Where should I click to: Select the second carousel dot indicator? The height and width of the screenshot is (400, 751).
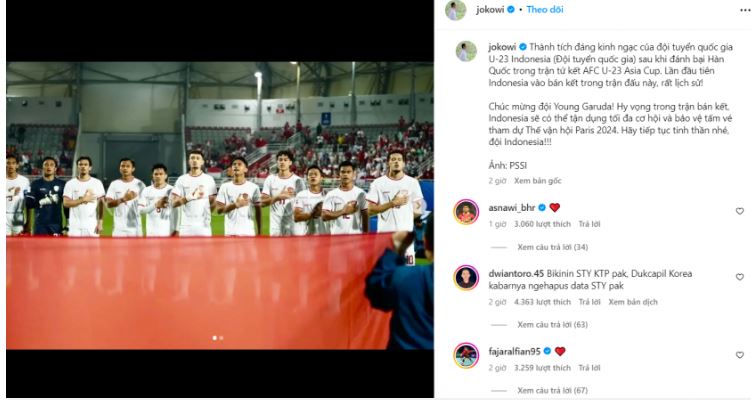(x=221, y=338)
